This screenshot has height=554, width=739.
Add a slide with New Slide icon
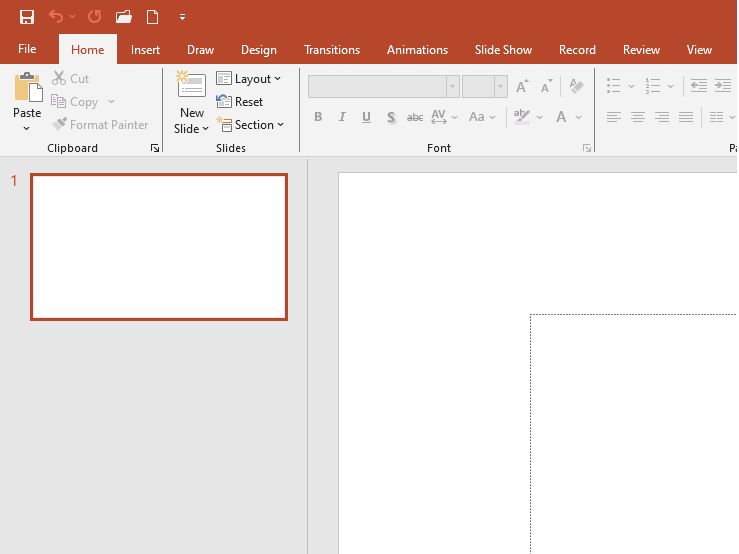pos(191,86)
